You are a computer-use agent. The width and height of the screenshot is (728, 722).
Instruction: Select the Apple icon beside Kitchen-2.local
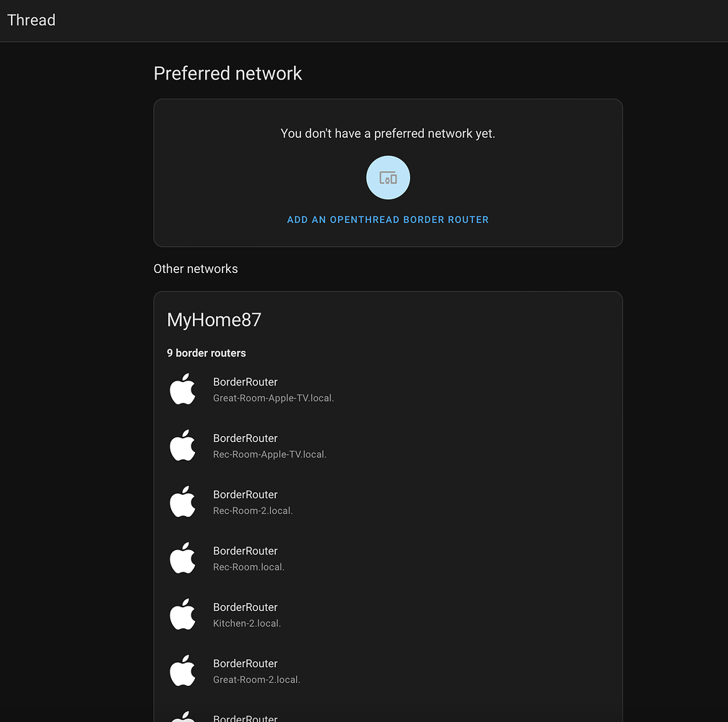[183, 614]
